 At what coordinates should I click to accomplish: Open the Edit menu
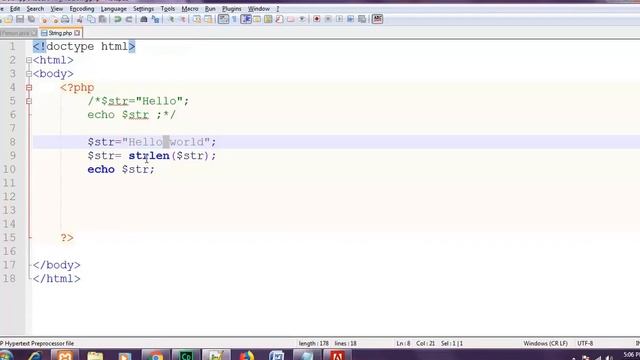click(15, 9)
